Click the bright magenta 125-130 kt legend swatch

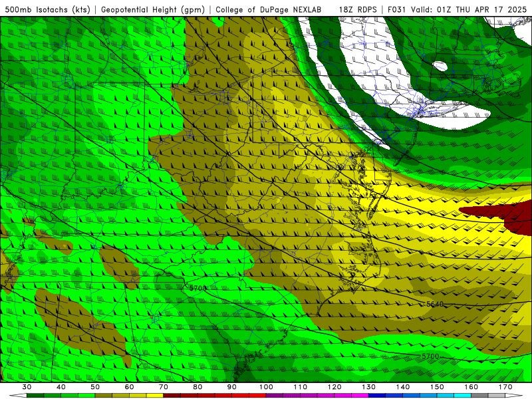click(x=360, y=396)
